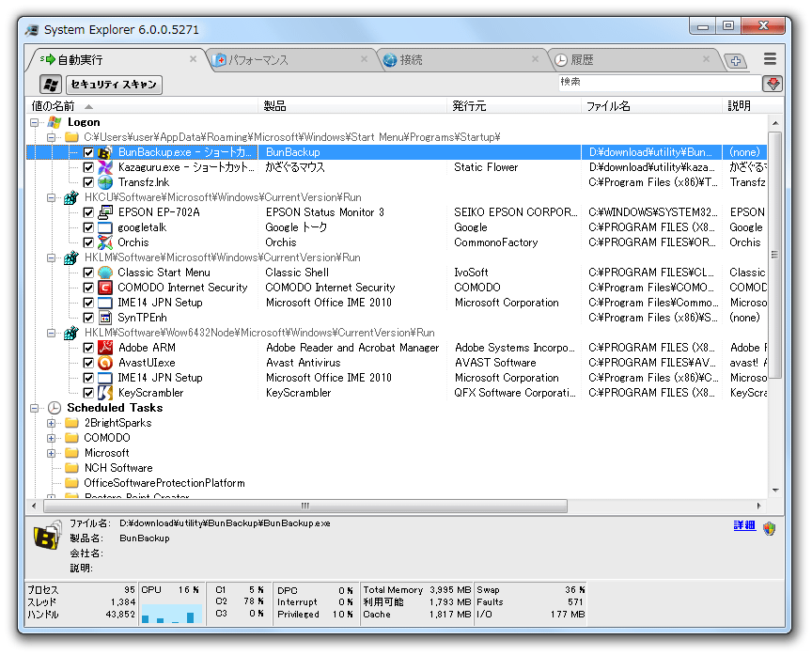Switch to the 履歴 tab
812x655 pixels.
click(632, 60)
